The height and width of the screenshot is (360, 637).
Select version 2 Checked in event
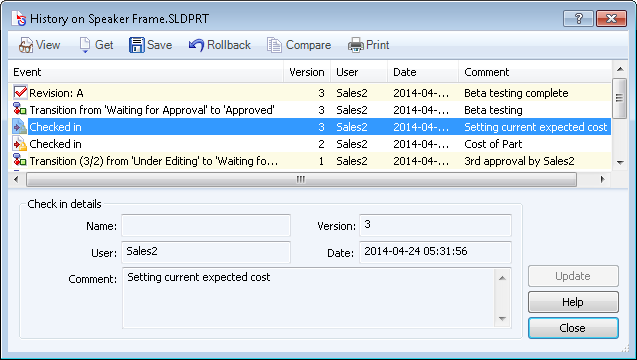pos(310,144)
